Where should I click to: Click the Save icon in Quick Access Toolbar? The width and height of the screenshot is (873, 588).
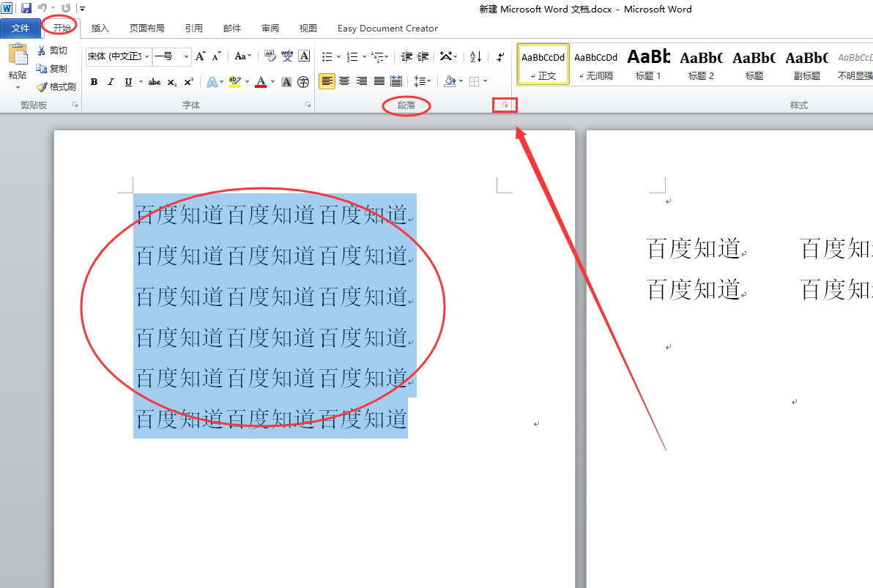tap(26, 8)
